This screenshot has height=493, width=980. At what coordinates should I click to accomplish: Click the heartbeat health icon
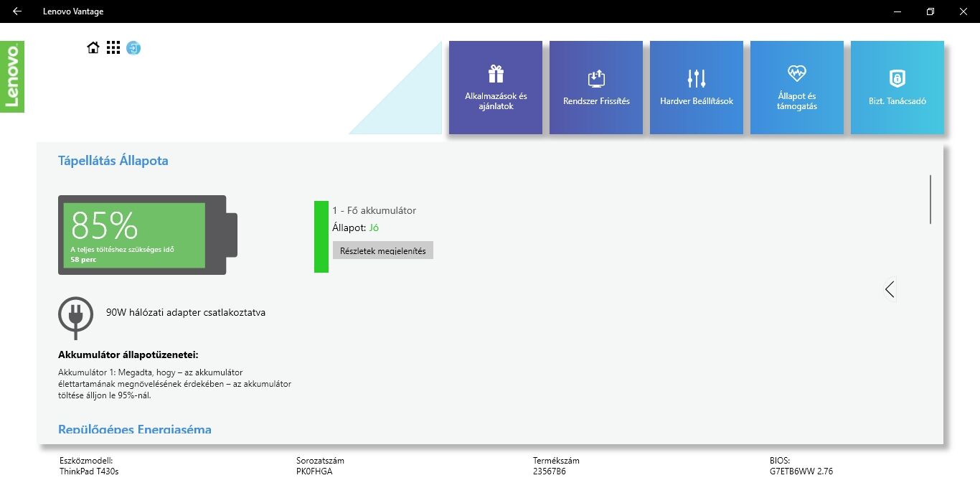click(797, 73)
